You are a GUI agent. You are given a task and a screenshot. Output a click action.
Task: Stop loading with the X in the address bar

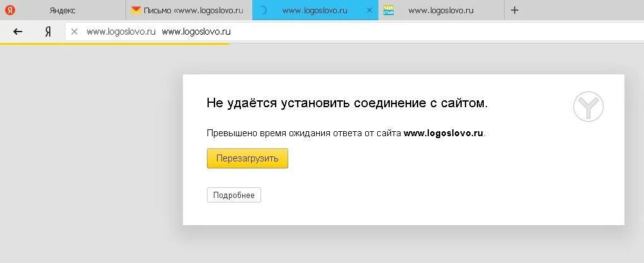[x=74, y=32]
